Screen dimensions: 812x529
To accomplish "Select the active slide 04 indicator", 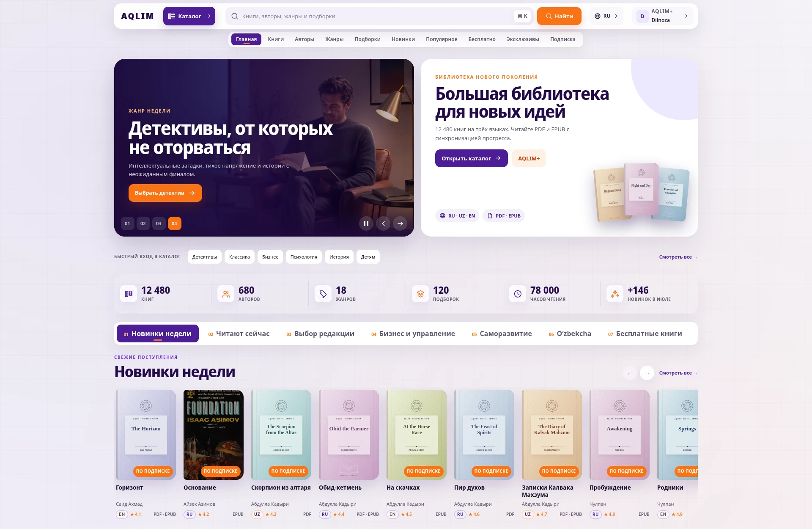I will pos(174,223).
